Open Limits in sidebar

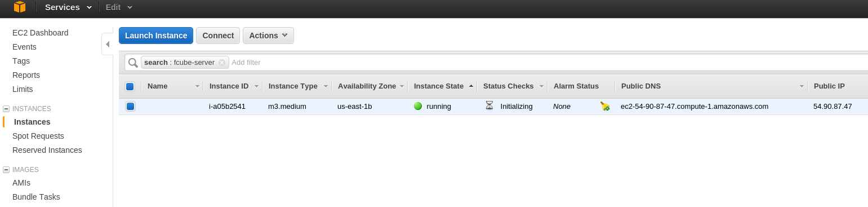pyautogui.click(x=23, y=89)
